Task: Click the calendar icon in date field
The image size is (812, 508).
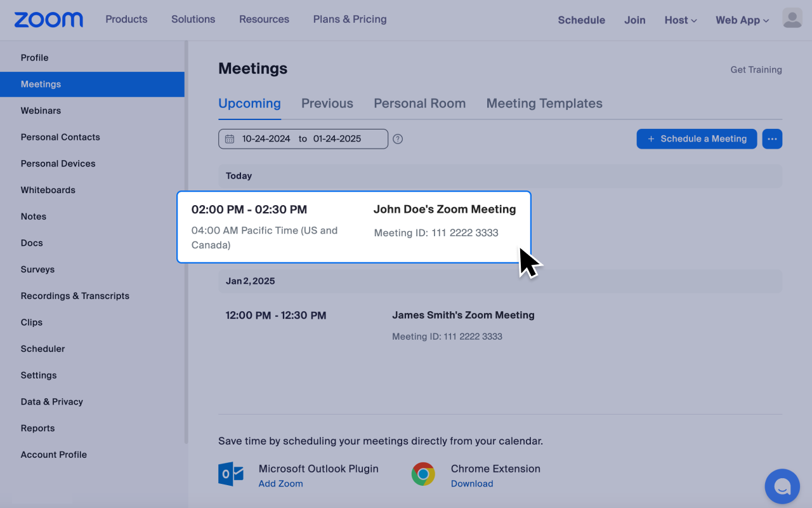Action: [230, 139]
